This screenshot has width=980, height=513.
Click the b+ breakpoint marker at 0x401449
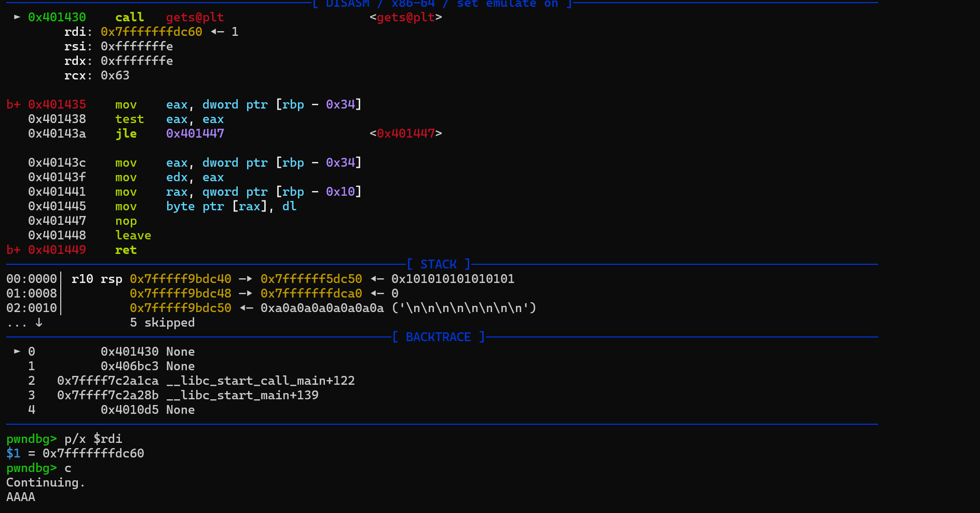click(x=13, y=250)
